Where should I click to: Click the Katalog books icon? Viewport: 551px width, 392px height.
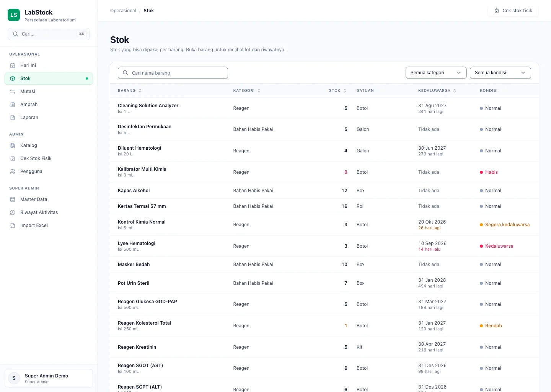tap(13, 145)
